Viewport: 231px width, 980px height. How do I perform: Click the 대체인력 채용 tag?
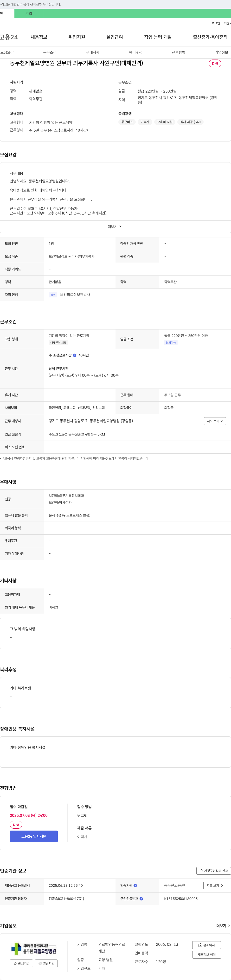click(x=58, y=342)
